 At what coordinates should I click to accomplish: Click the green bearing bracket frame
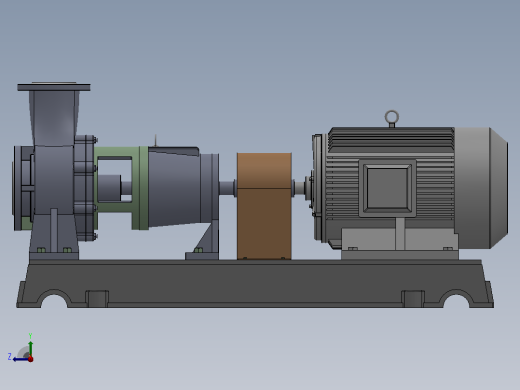[122, 188]
